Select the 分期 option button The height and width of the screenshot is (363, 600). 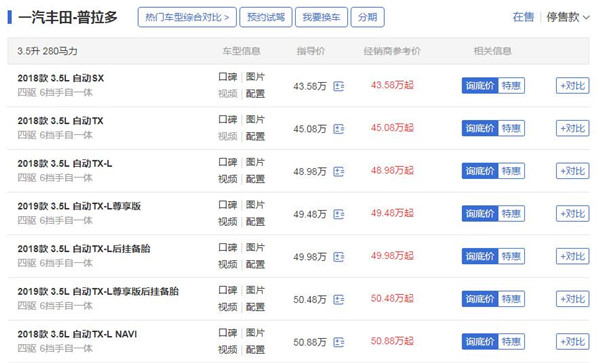pyautogui.click(x=367, y=17)
